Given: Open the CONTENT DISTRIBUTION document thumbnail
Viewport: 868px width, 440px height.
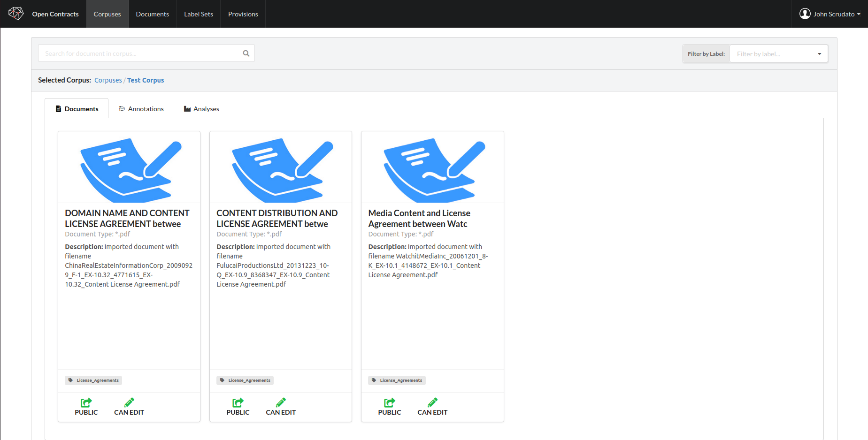Looking at the screenshot, I should point(281,167).
